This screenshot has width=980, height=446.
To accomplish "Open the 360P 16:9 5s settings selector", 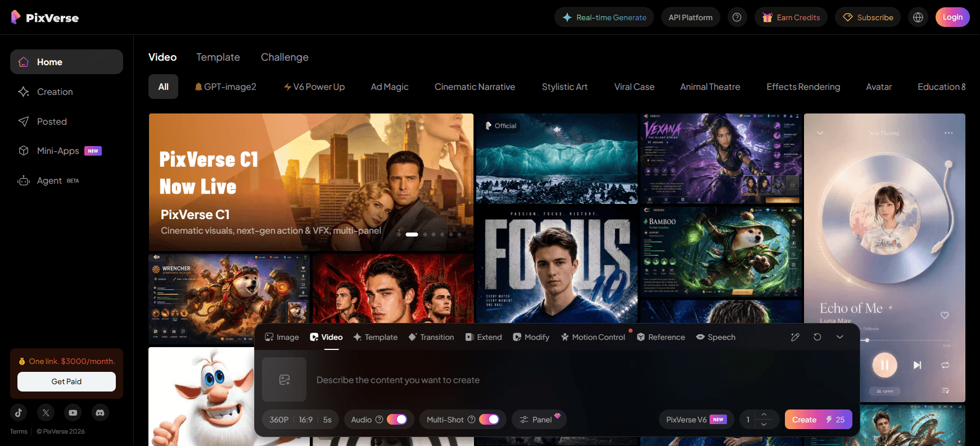I will [300, 420].
